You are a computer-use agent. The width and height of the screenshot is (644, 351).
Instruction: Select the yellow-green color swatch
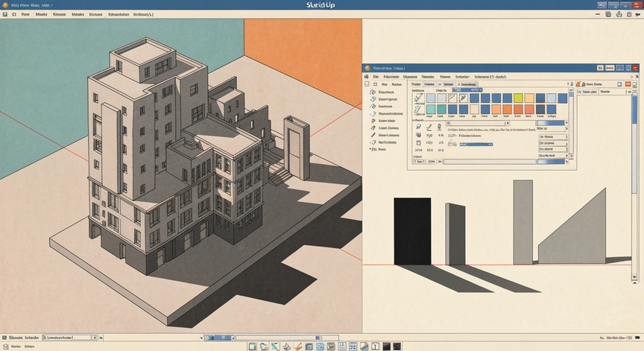click(x=518, y=98)
